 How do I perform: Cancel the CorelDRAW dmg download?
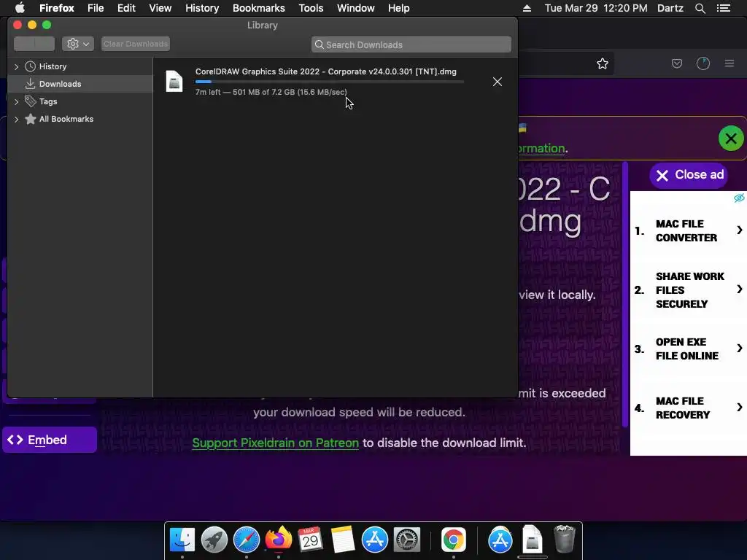click(498, 82)
